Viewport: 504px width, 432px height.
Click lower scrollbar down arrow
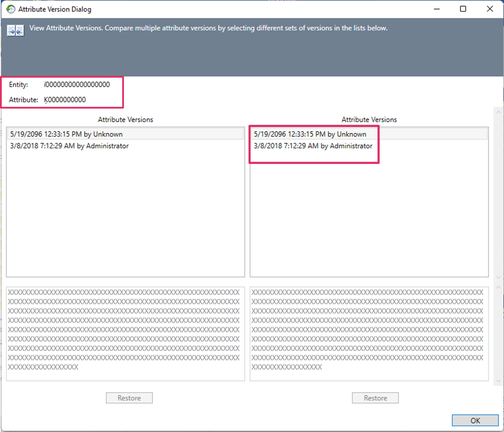(x=498, y=381)
